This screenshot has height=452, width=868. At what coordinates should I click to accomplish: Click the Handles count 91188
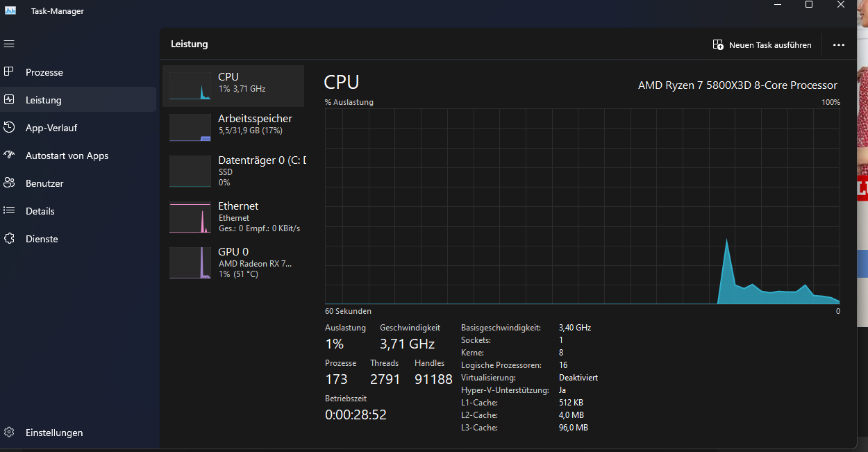[x=433, y=379]
